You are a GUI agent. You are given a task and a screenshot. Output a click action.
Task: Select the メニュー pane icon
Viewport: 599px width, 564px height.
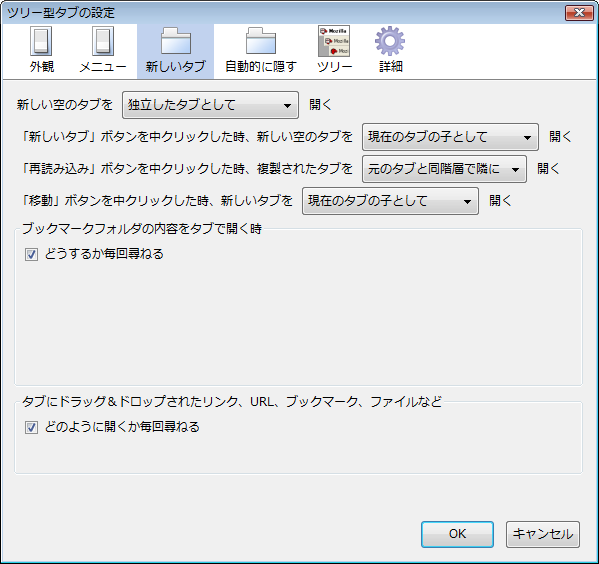pyautogui.click(x=103, y=41)
